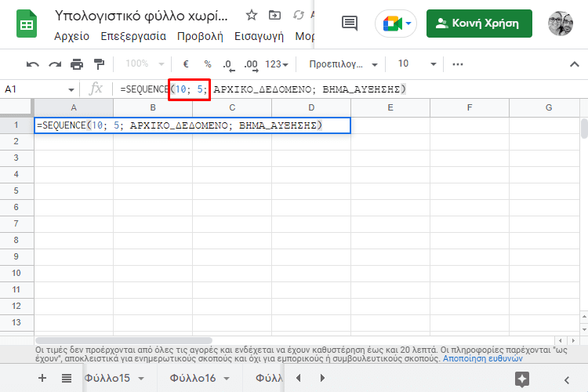This screenshot has width=588, height=392.
Task: Open the Προβολή menu
Action: tap(200, 36)
